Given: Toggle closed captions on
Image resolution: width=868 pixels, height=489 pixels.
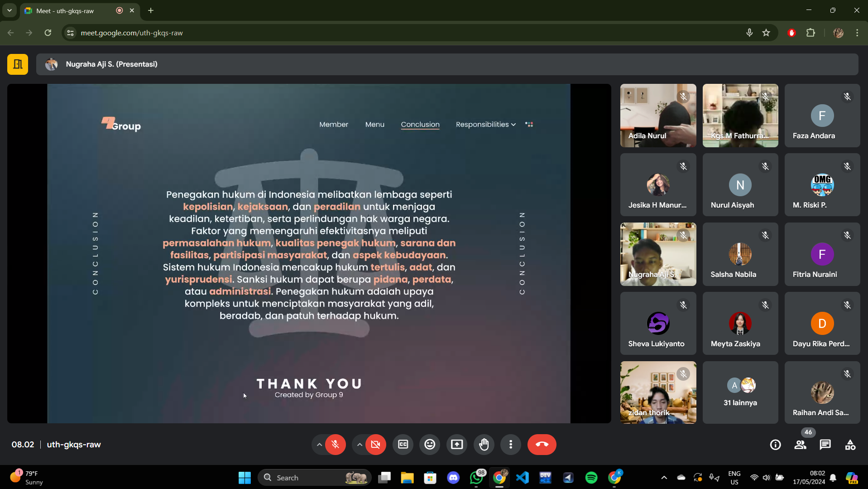Looking at the screenshot, I should [403, 445].
